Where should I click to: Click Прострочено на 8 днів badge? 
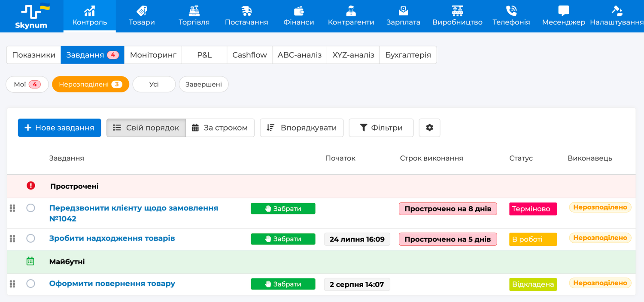point(448,209)
